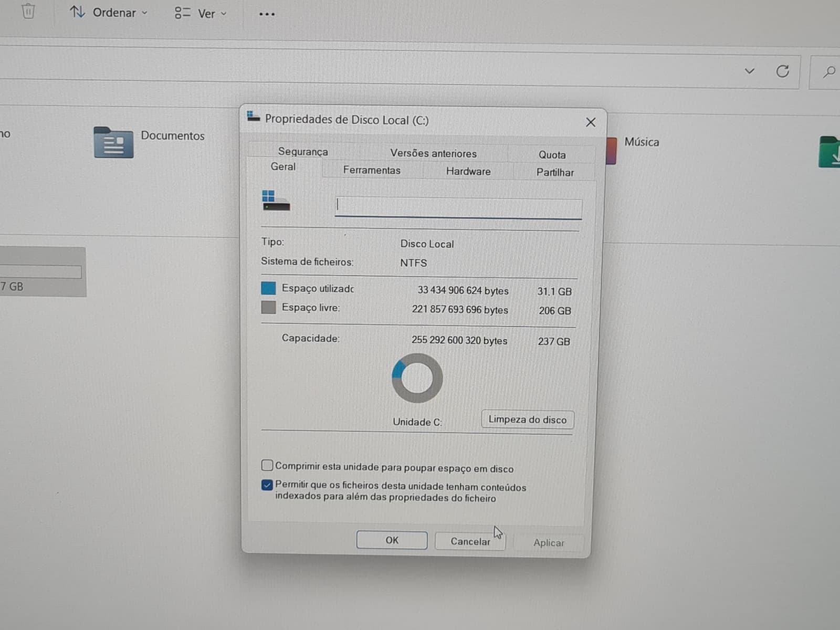This screenshot has width=840, height=630.
Task: Click the drive name text field
Action: tap(458, 208)
